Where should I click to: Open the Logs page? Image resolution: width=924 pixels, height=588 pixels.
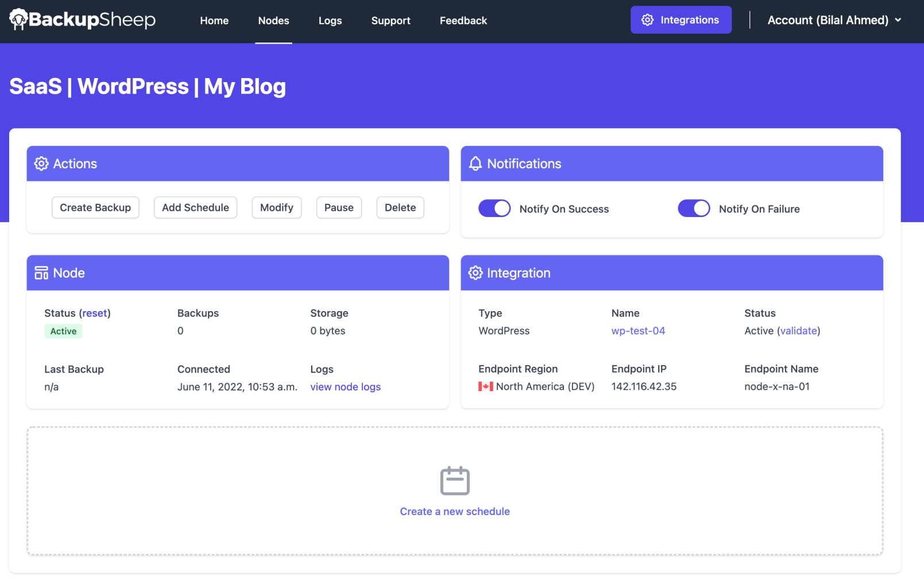click(330, 21)
